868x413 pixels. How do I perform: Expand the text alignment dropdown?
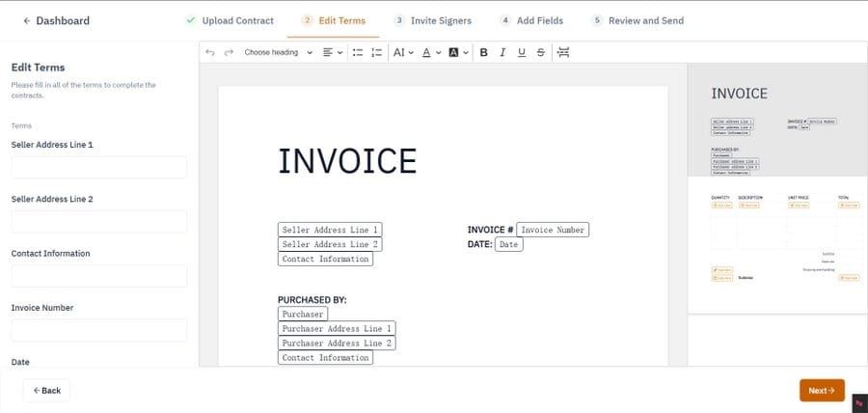(333, 52)
